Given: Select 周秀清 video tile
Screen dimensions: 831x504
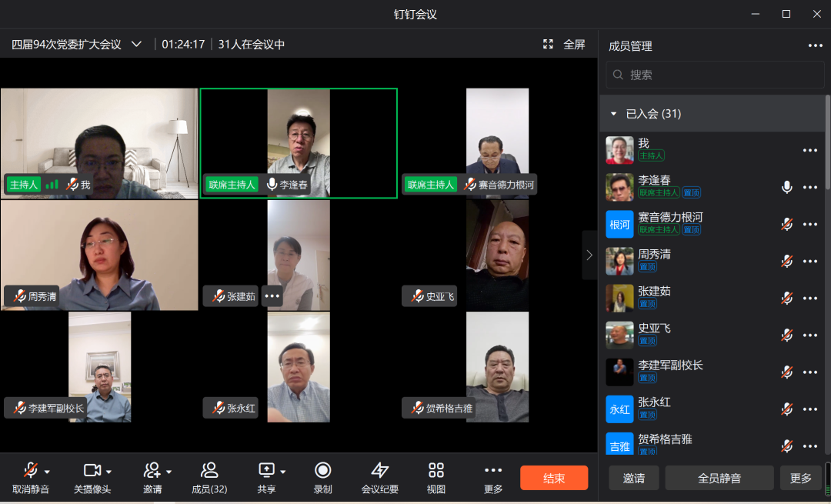Looking at the screenshot, I should point(99,255).
